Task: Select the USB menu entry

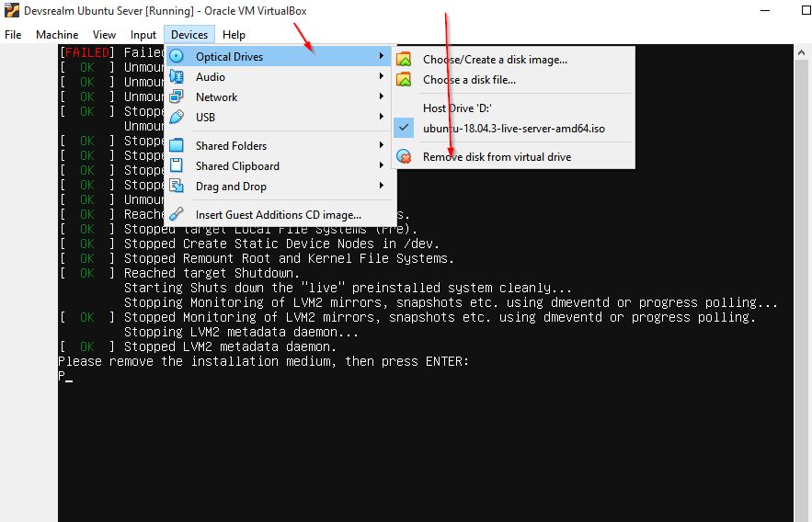Action: (280, 117)
